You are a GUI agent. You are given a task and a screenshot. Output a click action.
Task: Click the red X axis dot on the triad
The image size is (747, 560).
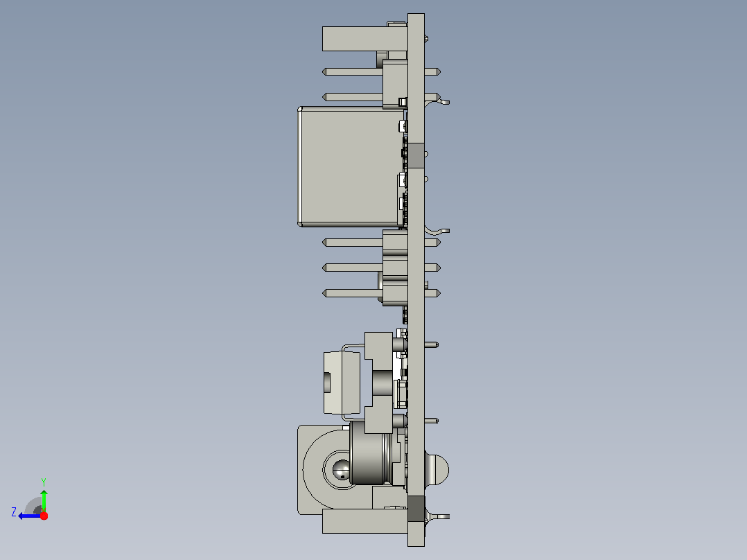tap(44, 516)
